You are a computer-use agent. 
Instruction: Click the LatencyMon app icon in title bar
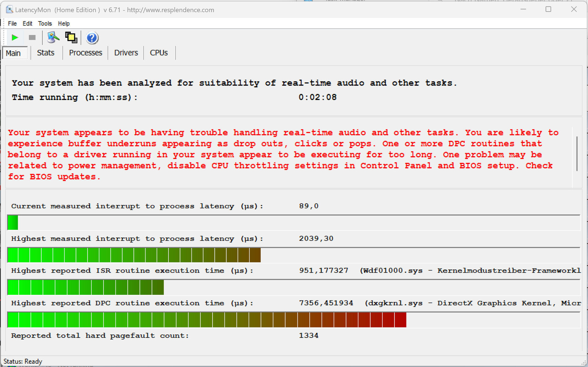[9, 10]
